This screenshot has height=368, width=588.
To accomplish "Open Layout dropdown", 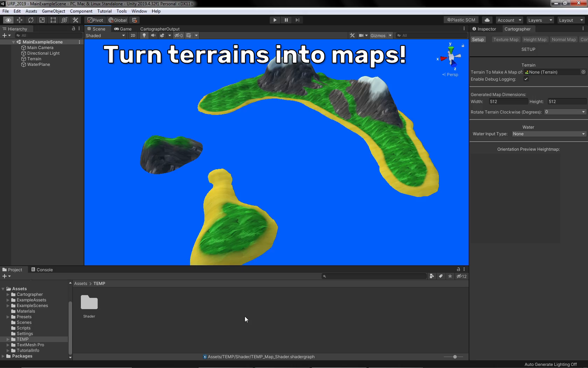I will 571,20.
